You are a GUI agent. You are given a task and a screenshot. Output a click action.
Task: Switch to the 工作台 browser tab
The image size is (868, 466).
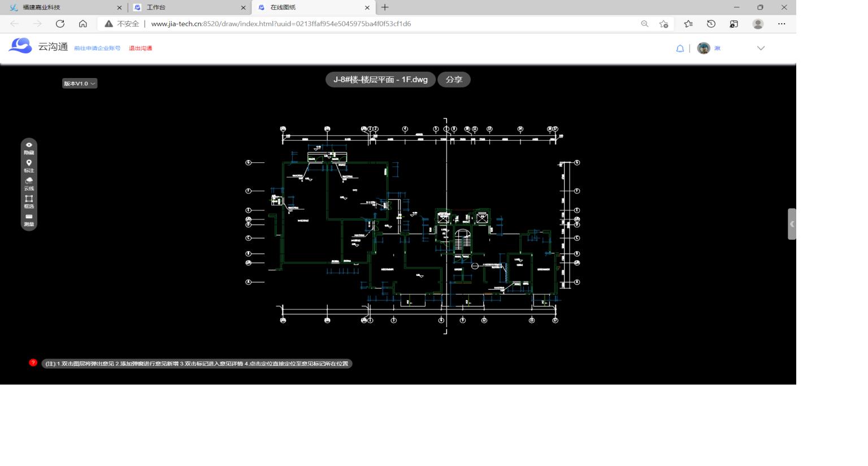click(x=185, y=7)
